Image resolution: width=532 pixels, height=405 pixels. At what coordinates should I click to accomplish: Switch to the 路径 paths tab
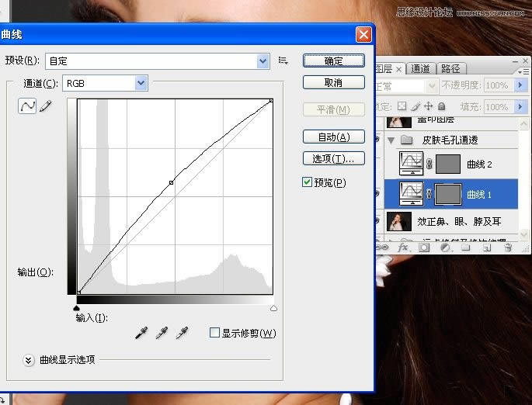point(450,69)
